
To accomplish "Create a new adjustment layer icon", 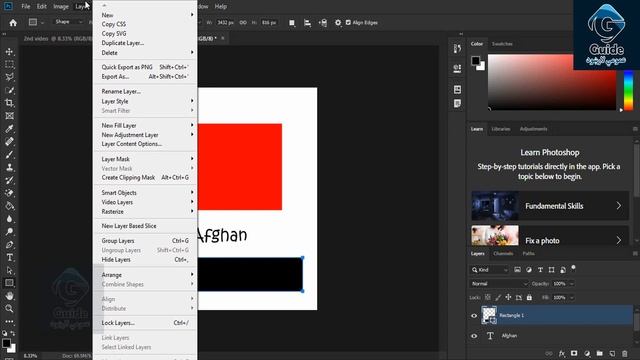I will pos(587,353).
